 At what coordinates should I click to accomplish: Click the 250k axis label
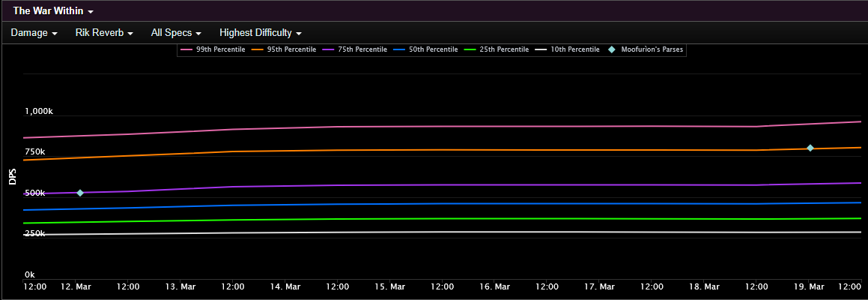pyautogui.click(x=34, y=233)
